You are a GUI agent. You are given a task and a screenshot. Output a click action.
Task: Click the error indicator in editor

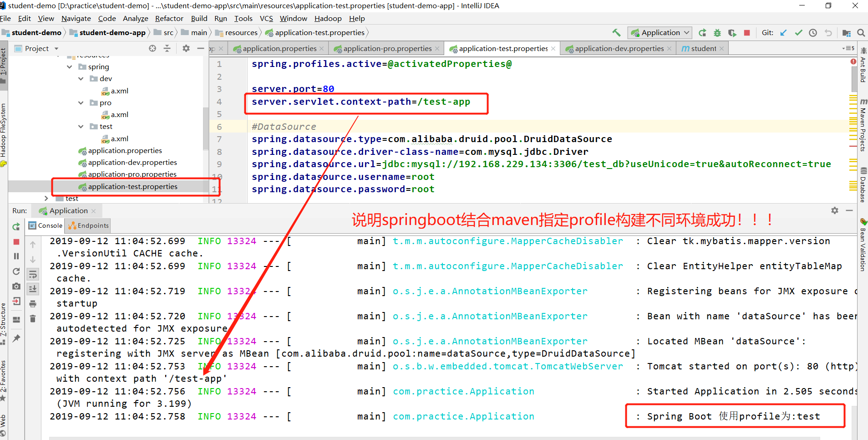[x=853, y=61]
